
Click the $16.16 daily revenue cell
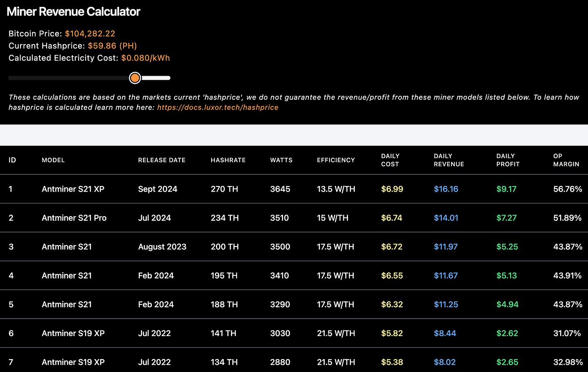(x=446, y=189)
